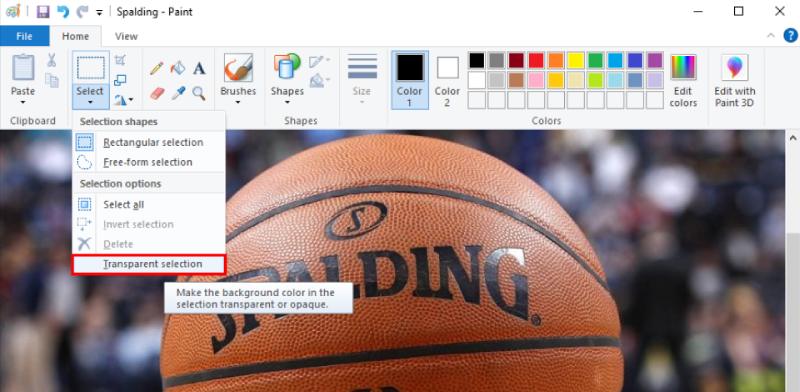Open the shape Fill dropdown
Viewport: 800px width, 392px height.
click(319, 80)
